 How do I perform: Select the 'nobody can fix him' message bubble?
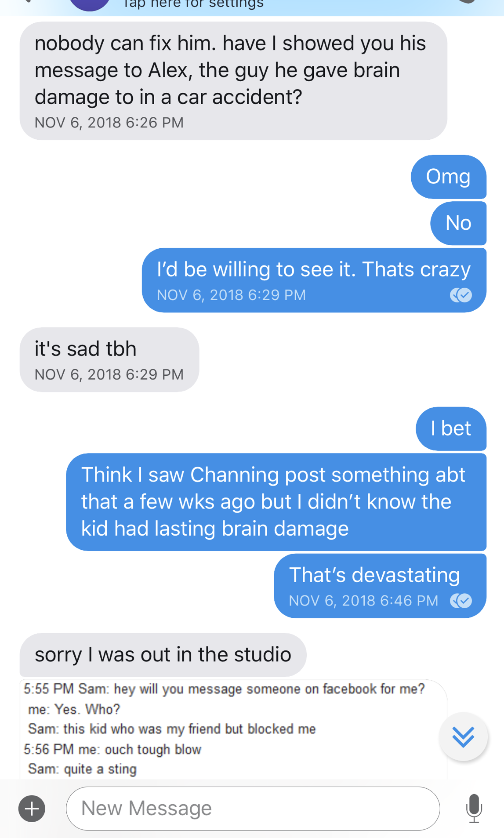[233, 81]
